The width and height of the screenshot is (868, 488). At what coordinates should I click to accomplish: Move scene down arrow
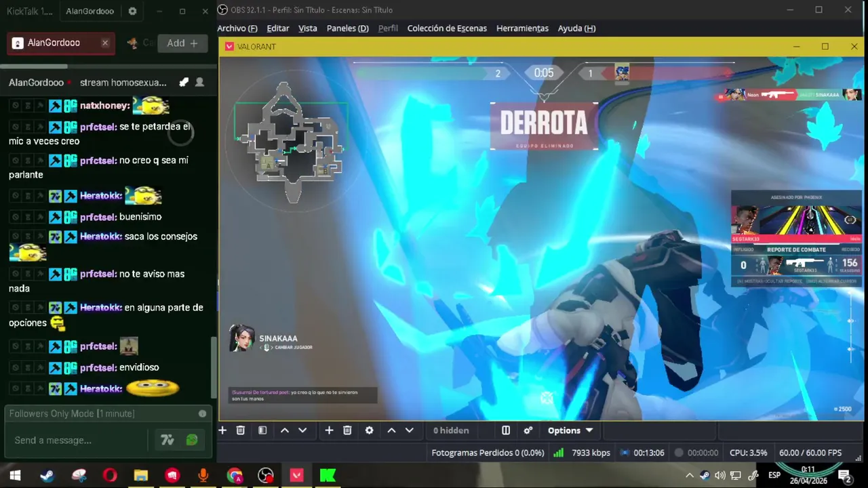pyautogui.click(x=302, y=430)
